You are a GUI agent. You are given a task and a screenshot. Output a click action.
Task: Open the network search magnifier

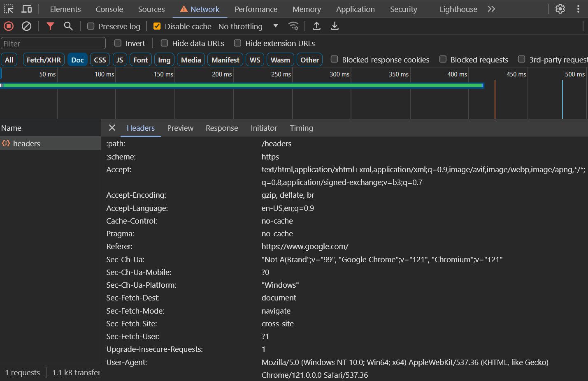68,26
